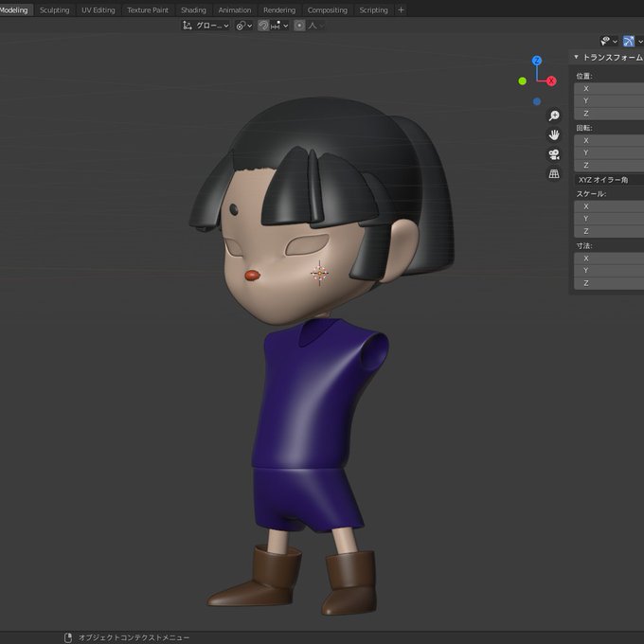Switch to the Texture Paint workspace tab
The width and height of the screenshot is (644, 644).
[x=148, y=9]
